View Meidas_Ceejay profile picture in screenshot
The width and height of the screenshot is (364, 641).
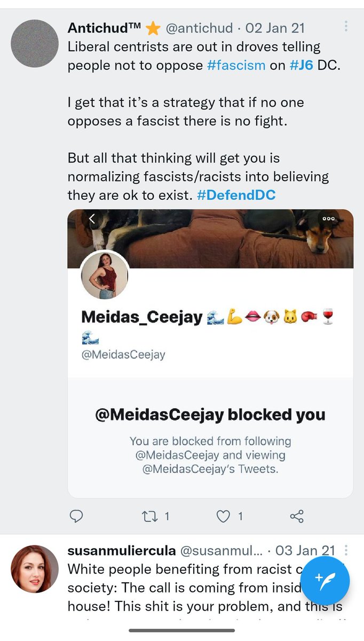point(105,274)
